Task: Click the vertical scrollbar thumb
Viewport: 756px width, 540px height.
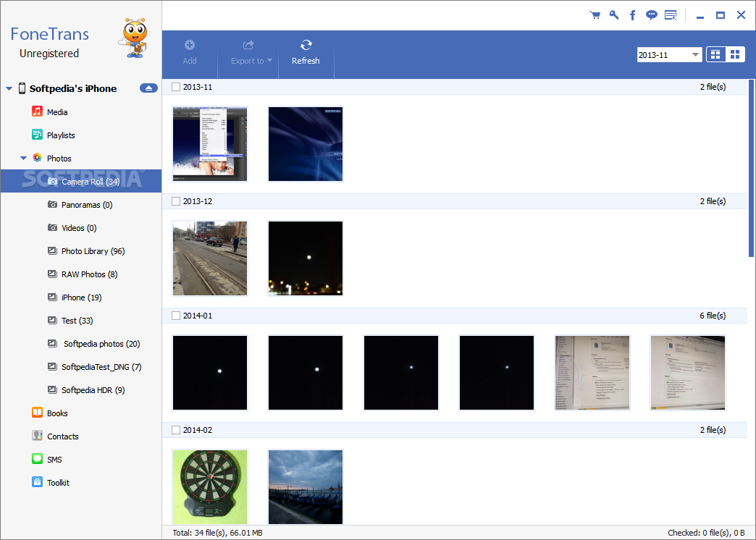Action: 752,168
